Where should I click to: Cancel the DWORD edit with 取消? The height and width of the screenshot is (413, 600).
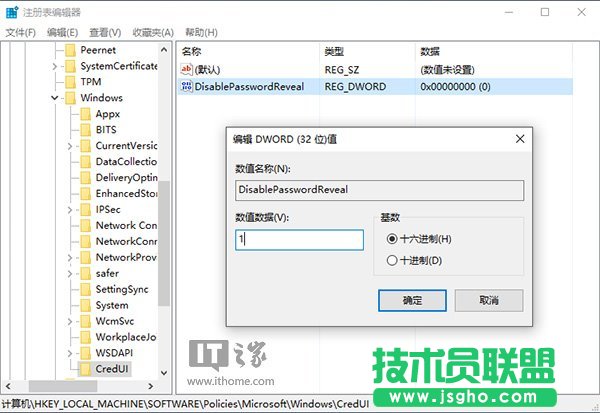[x=489, y=300]
